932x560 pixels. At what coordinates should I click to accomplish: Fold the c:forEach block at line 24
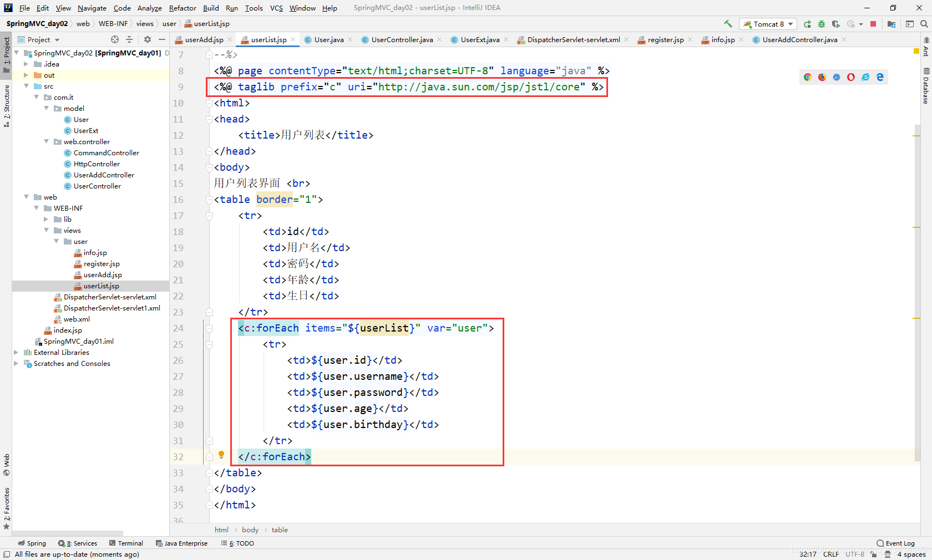click(210, 328)
